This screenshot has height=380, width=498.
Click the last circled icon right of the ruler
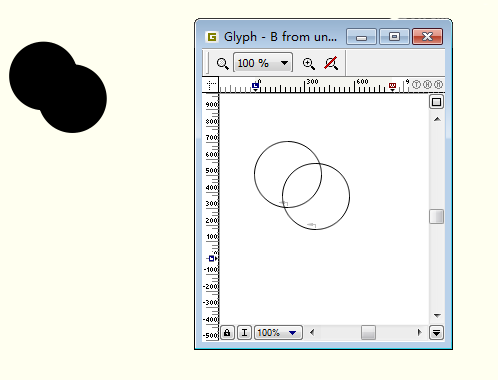click(x=439, y=85)
